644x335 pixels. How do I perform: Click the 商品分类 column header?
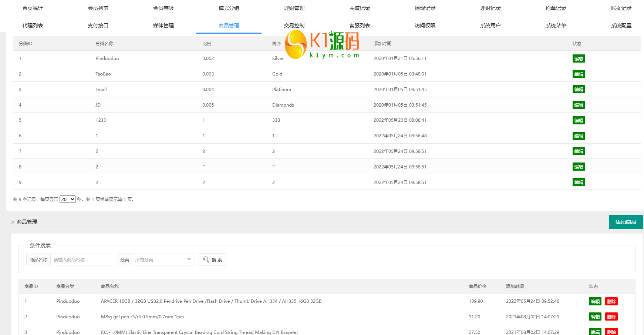point(65,287)
